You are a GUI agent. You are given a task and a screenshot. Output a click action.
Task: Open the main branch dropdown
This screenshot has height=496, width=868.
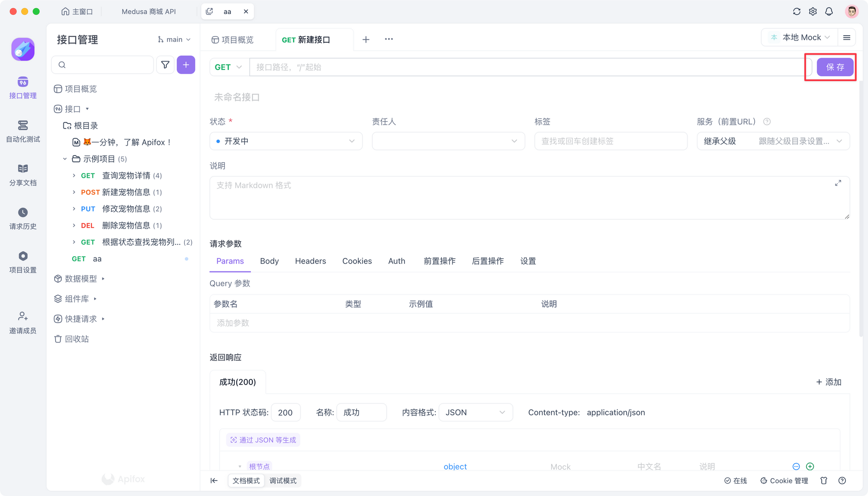point(174,39)
